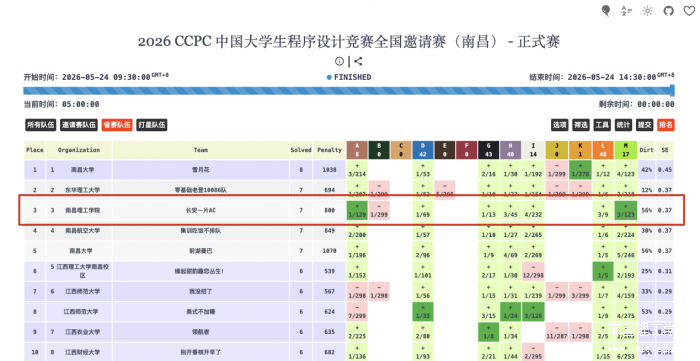Viewport: 700px width, 361px height.
Task: Select problem L orange header
Action: 603,150
